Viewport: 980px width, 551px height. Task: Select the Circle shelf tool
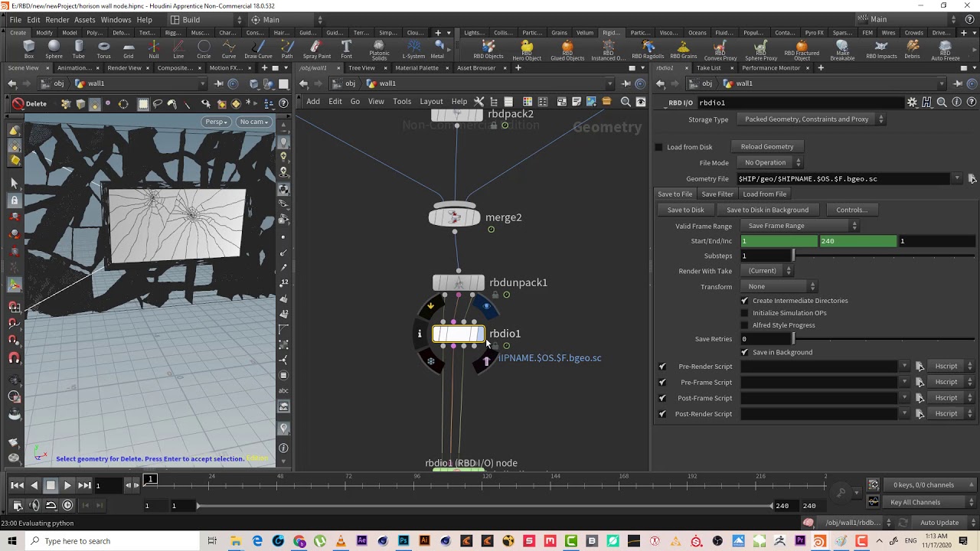(x=204, y=50)
